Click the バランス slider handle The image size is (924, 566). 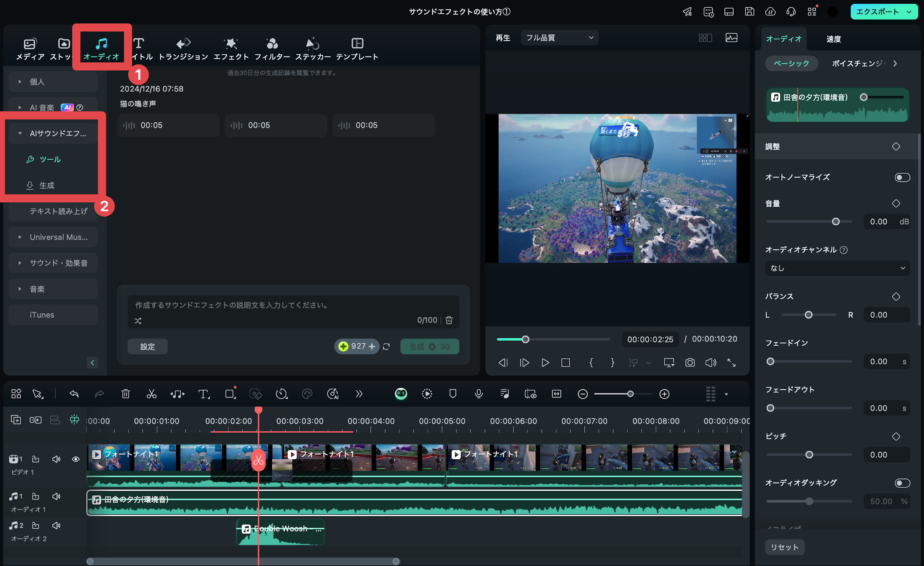[x=809, y=315]
